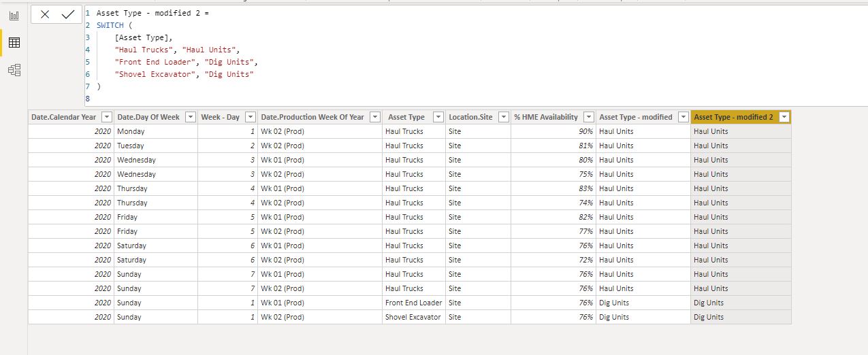Cancel the formula with the X icon
The height and width of the screenshot is (355, 868).
tap(45, 14)
